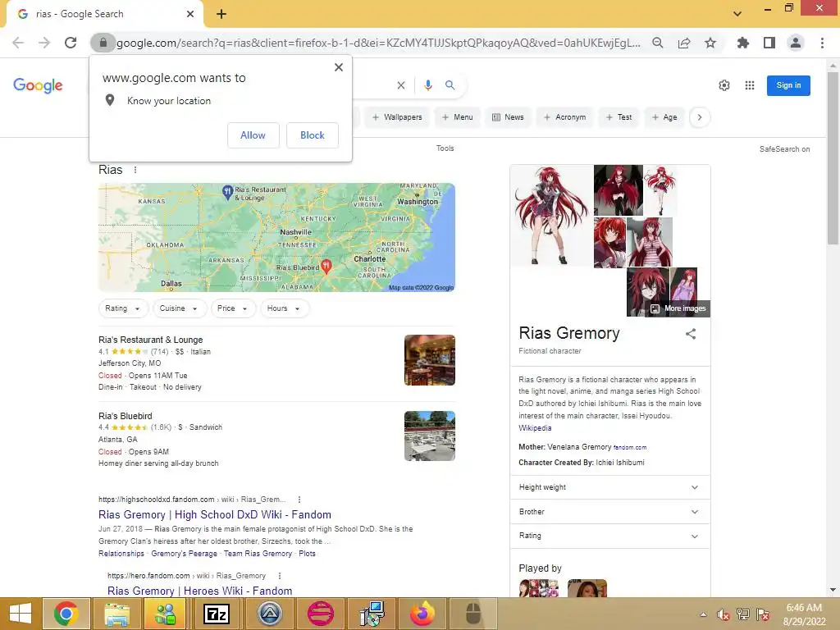Image resolution: width=840 pixels, height=630 pixels.
Task: Dismiss the location permission popup X
Action: coord(339,67)
